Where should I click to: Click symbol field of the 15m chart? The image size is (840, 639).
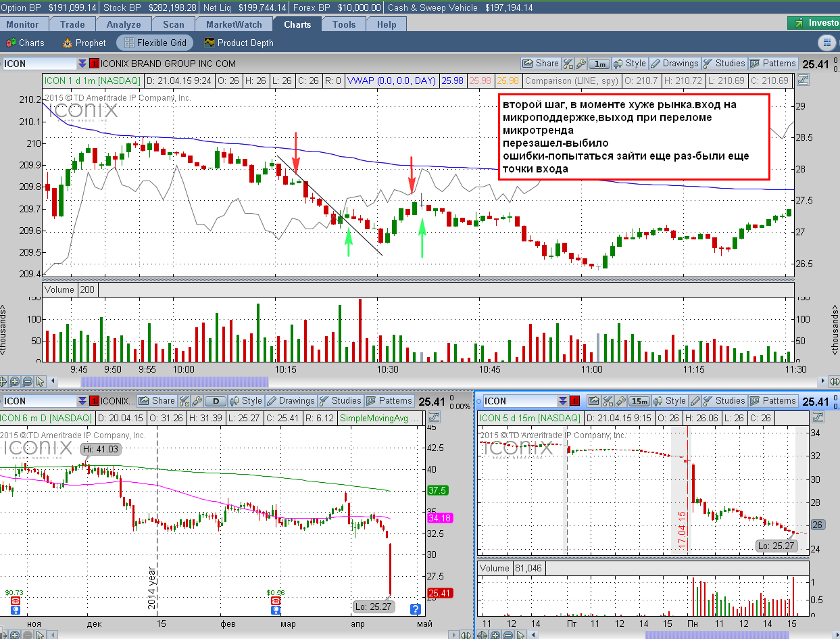(x=519, y=401)
